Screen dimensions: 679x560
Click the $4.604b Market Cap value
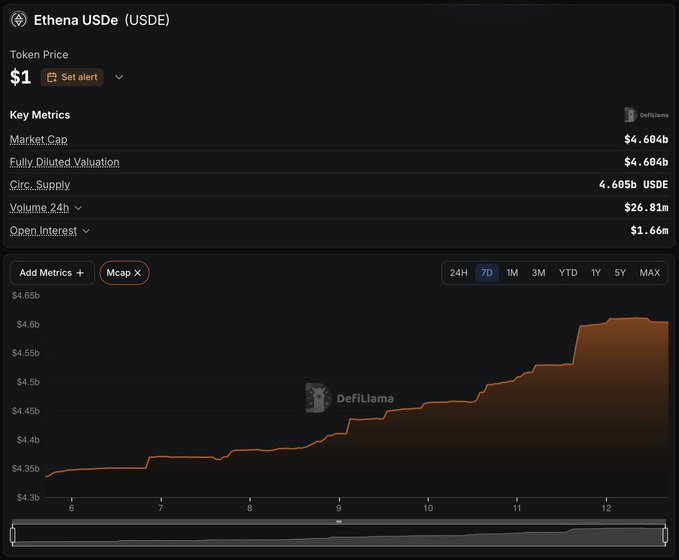click(646, 139)
